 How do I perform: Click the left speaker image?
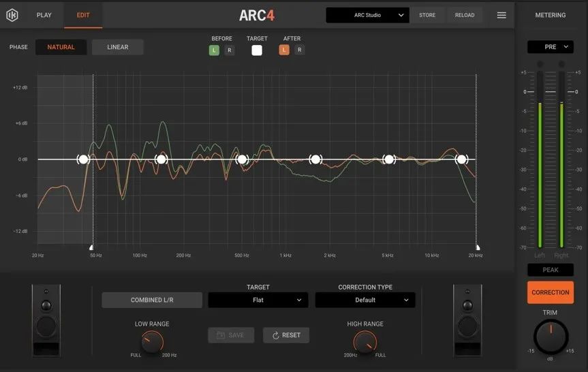[46, 320]
